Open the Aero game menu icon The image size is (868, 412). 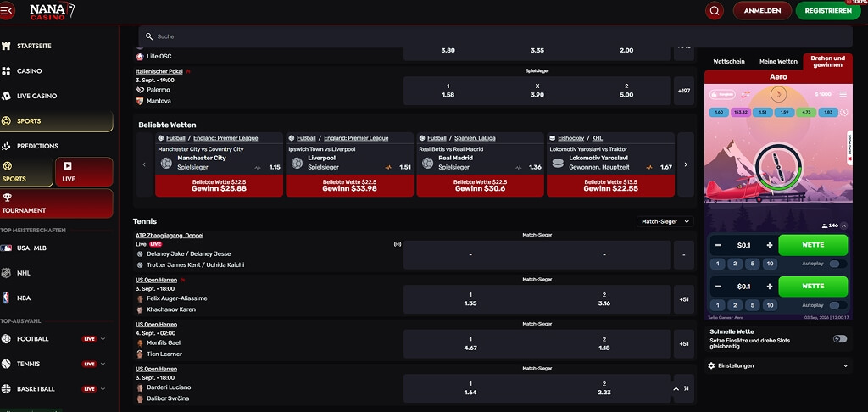click(x=843, y=94)
